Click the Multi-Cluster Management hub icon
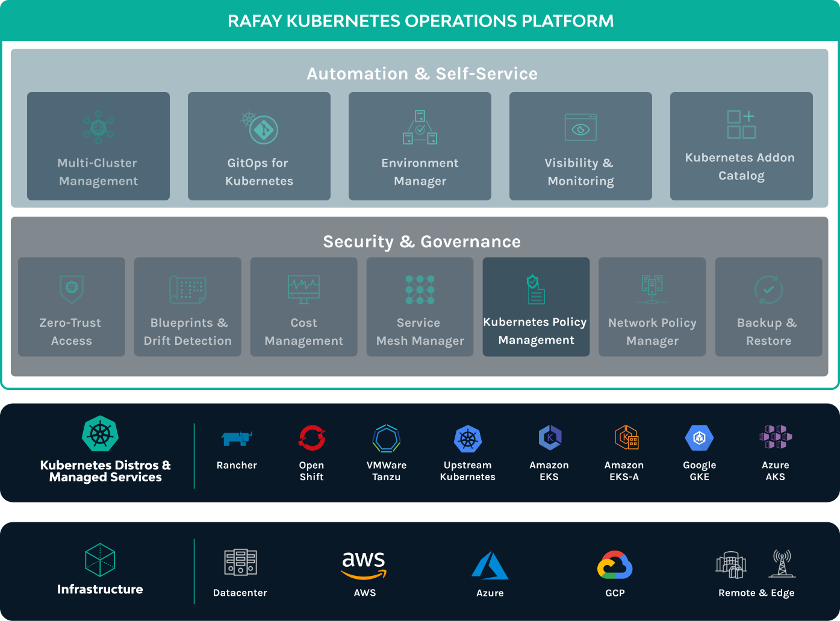This screenshot has height=621, width=840. [99, 127]
